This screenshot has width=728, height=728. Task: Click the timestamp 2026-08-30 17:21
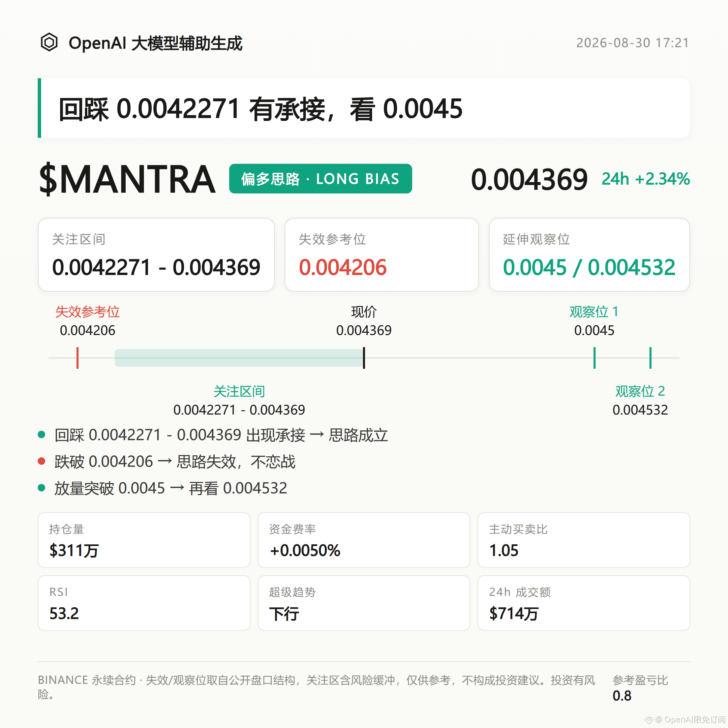pyautogui.click(x=633, y=43)
